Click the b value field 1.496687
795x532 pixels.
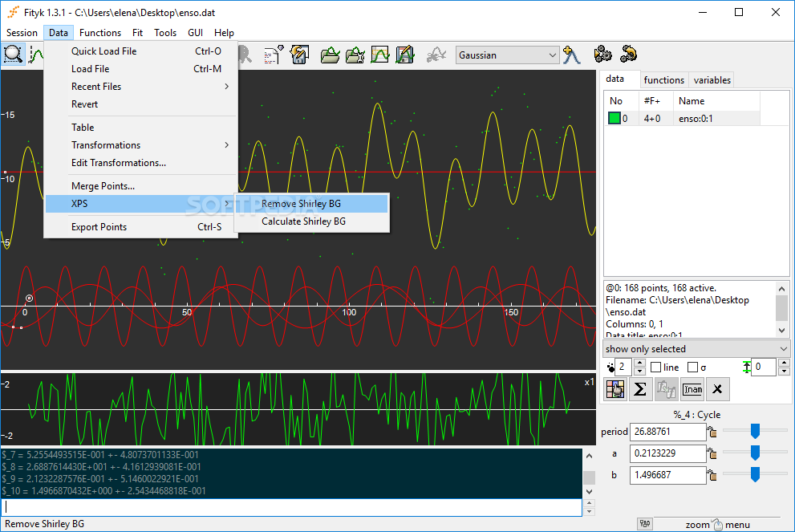point(667,475)
